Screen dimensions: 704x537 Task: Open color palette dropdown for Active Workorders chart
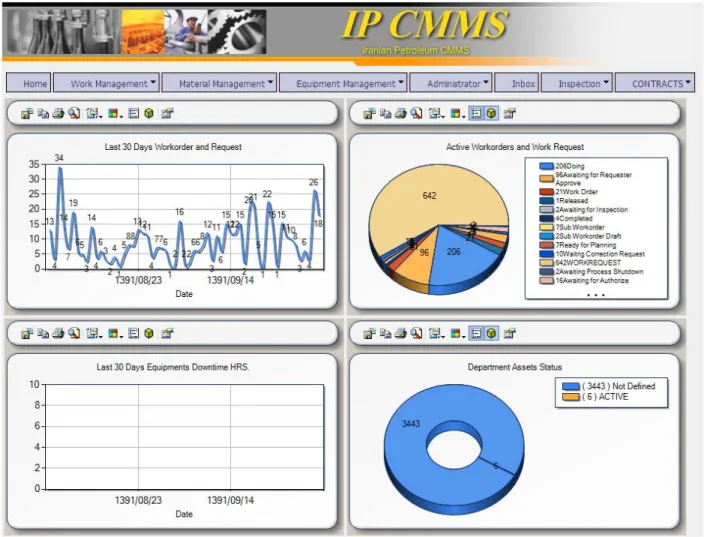click(458, 114)
